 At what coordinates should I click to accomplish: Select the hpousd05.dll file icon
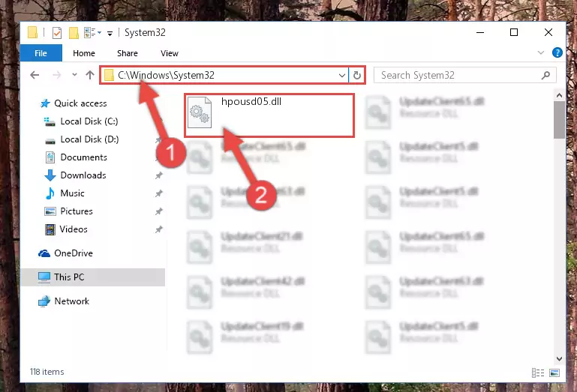[x=200, y=112]
